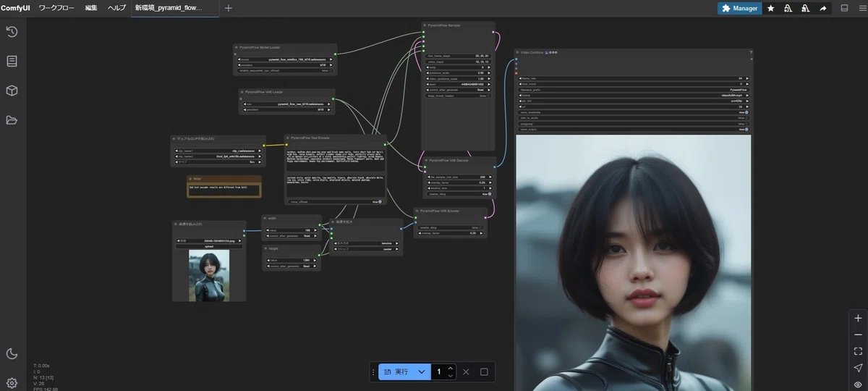Viewport: 868px width, 391px height.
Task: Collapse the PyramidFlow Sampler node dot
Action: click(x=425, y=25)
